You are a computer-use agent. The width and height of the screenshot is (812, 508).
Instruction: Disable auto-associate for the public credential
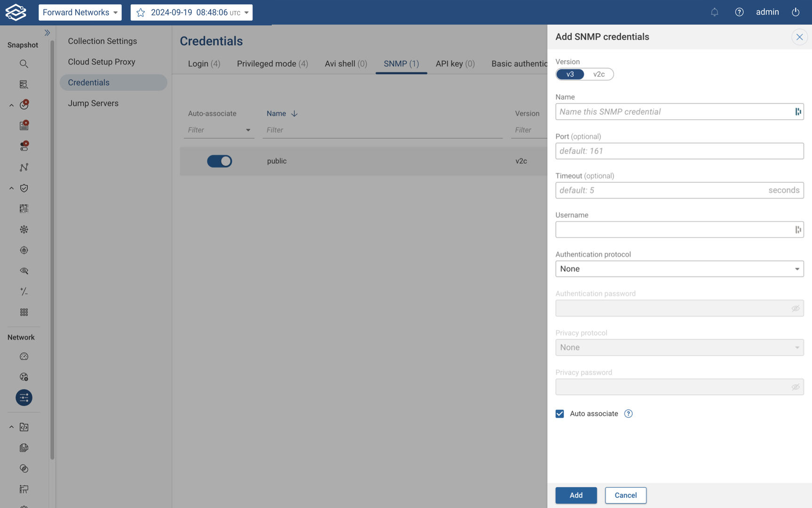[219, 161]
